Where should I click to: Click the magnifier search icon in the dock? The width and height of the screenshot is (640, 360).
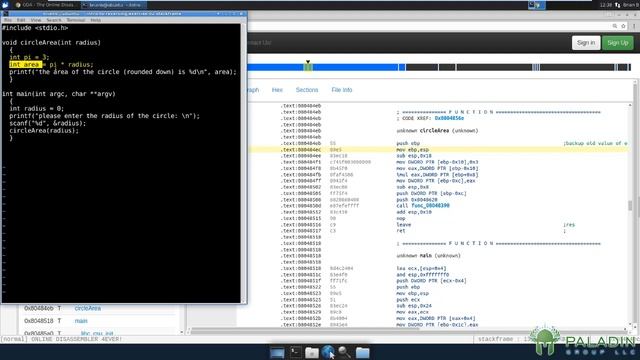344,352
